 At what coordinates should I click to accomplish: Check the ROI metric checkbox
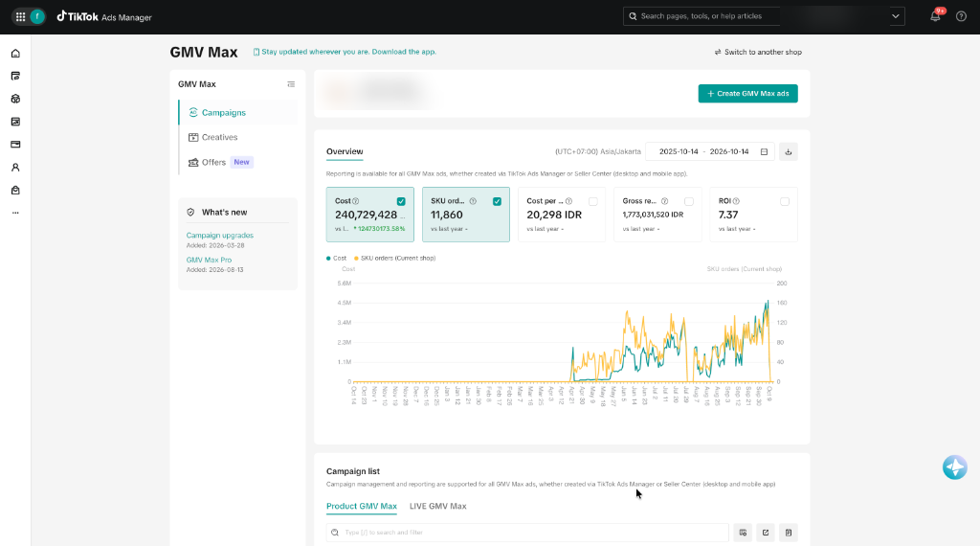785,201
